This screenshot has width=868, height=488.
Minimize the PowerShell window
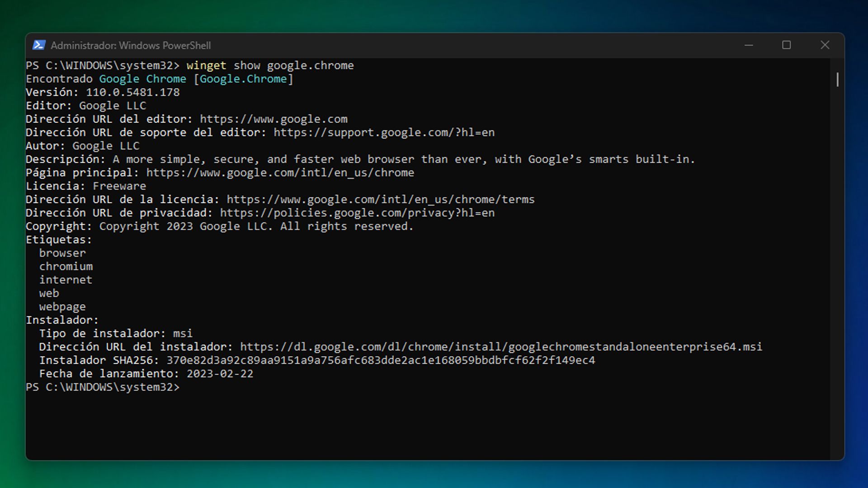click(x=749, y=45)
